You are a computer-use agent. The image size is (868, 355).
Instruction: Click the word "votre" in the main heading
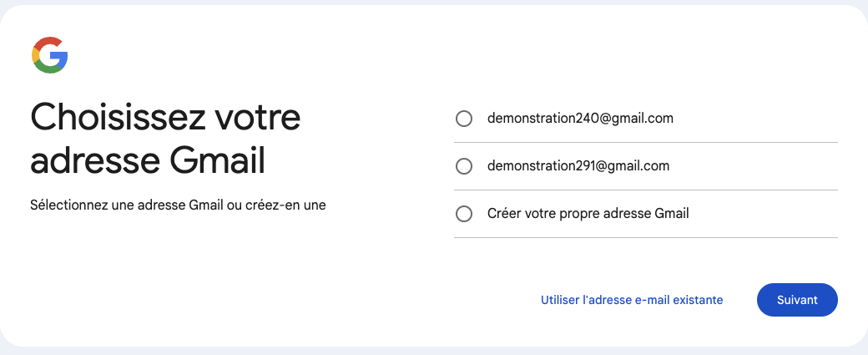point(258,118)
